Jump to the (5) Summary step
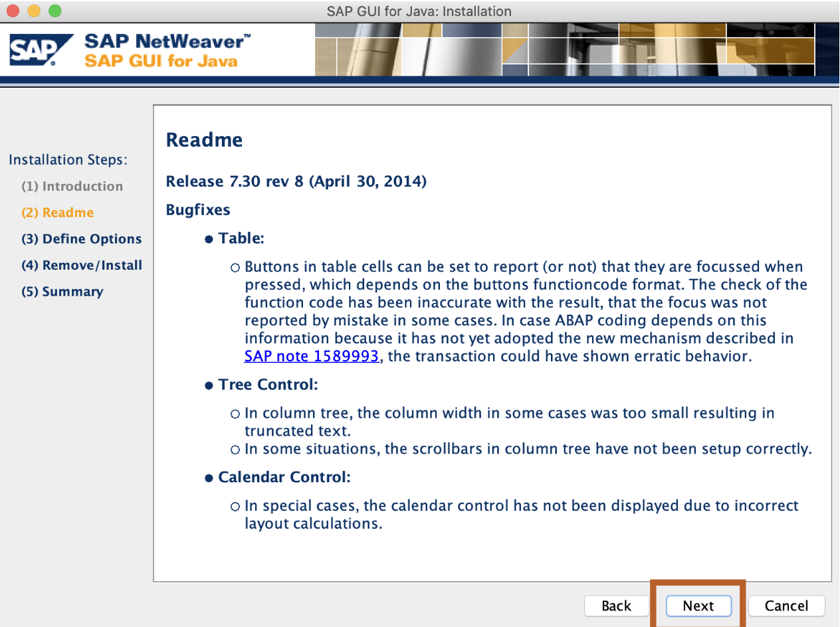 click(x=62, y=292)
